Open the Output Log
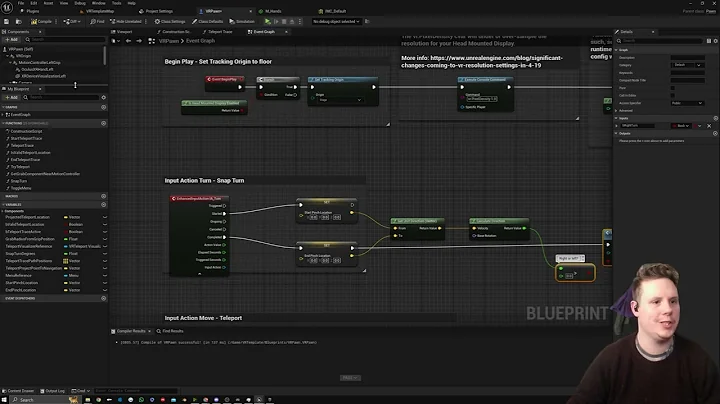Screen dimensions: 720x404 (52, 391)
